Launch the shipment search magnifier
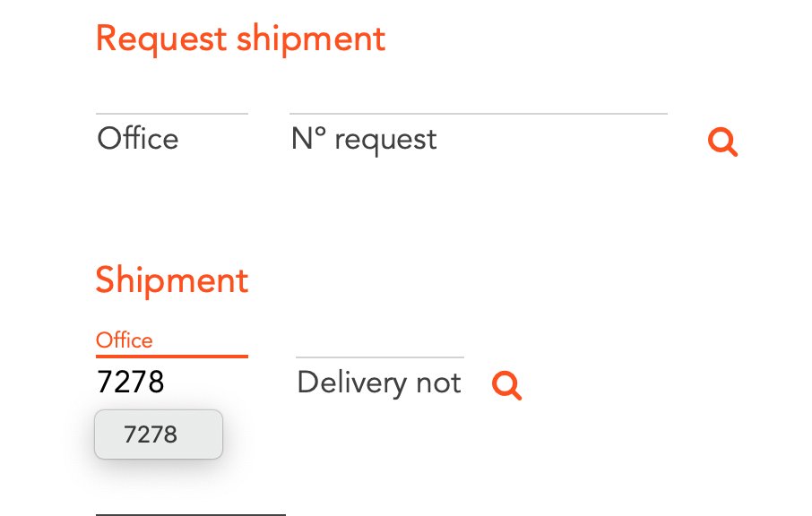812x516 pixels. pos(506,385)
